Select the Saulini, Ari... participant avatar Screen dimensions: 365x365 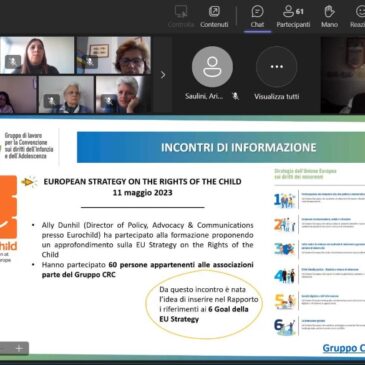(212, 67)
